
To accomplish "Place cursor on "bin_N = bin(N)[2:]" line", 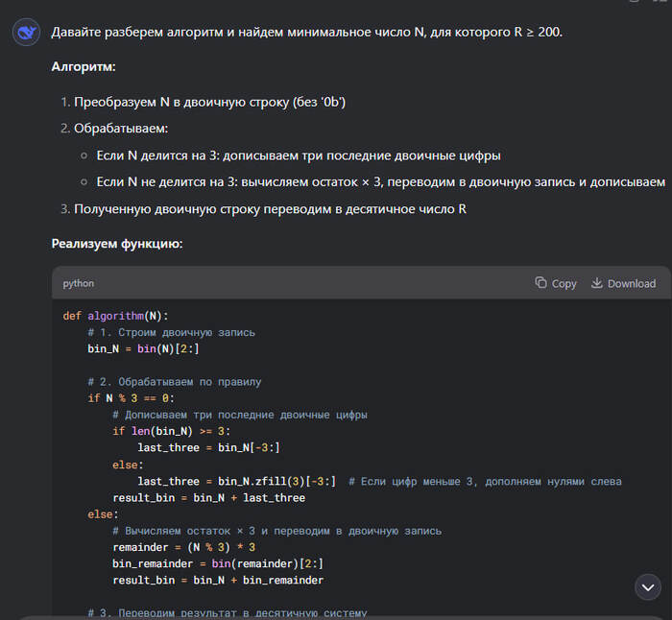I will pos(143,348).
